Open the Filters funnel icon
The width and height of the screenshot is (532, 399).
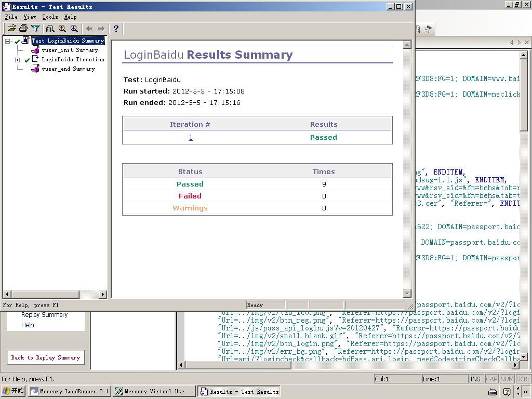point(35,29)
